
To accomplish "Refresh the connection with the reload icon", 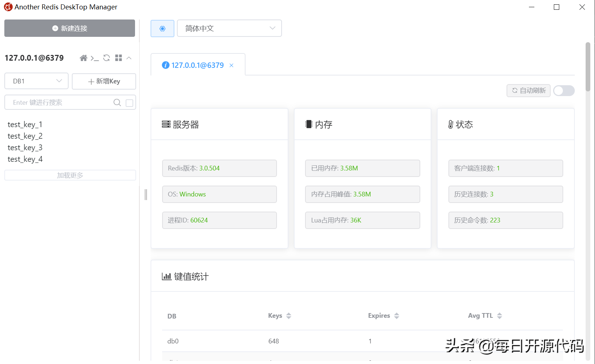I will pos(107,58).
